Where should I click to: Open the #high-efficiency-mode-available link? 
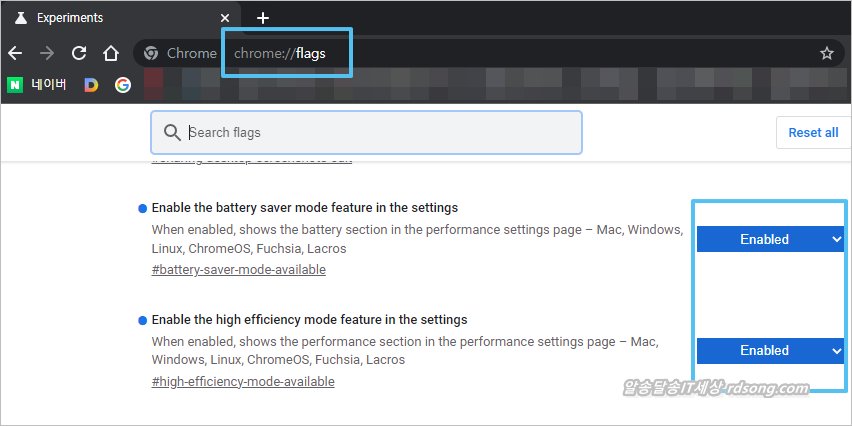(x=243, y=381)
